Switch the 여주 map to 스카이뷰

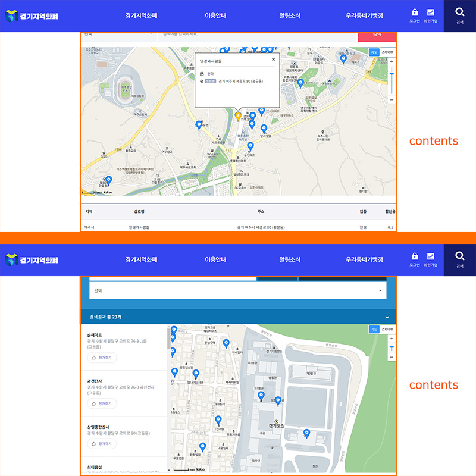point(387,52)
